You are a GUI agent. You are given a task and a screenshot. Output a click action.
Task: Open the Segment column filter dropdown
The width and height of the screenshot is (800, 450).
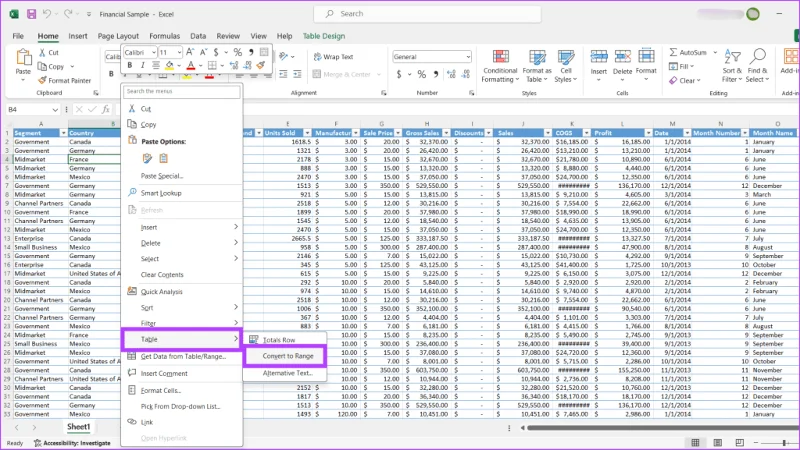pyautogui.click(x=63, y=133)
